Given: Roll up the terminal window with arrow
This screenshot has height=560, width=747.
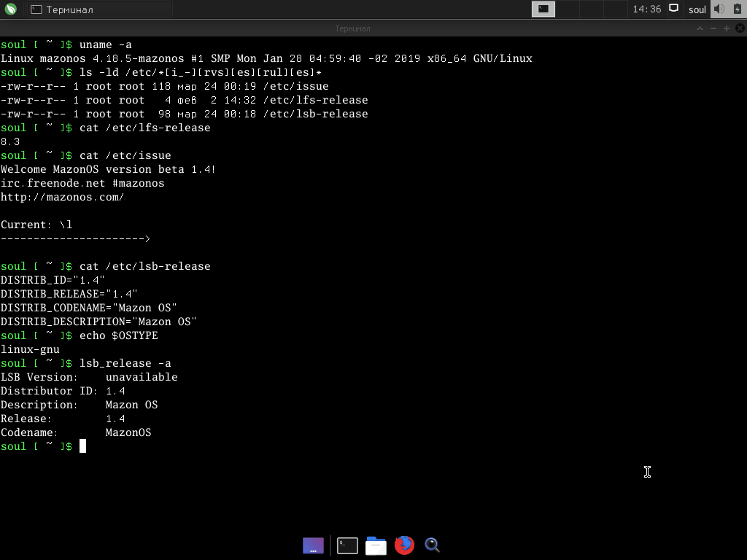Looking at the screenshot, I should point(700,28).
